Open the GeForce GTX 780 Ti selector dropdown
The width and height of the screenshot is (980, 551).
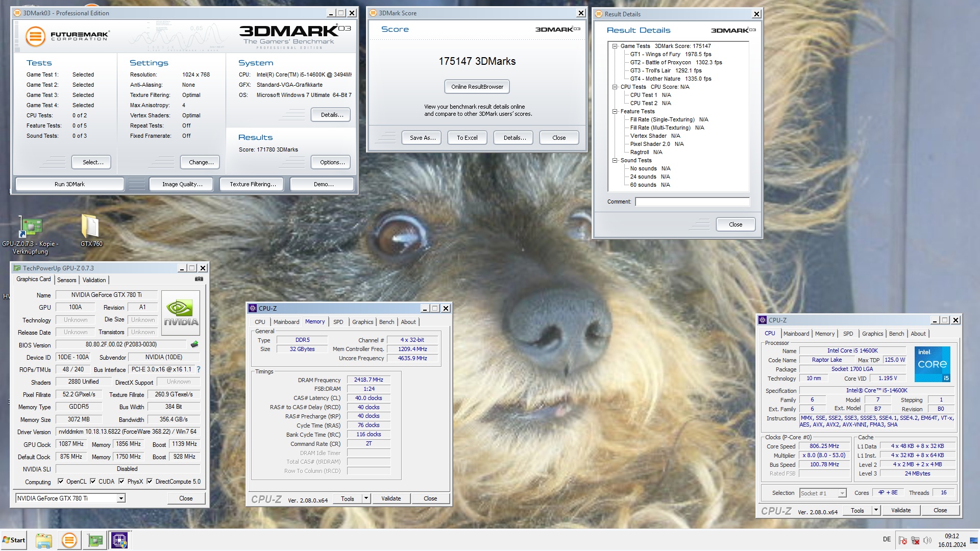pyautogui.click(x=121, y=498)
